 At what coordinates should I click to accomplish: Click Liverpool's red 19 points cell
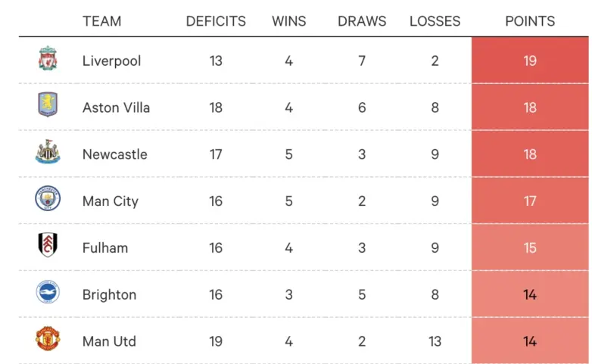[529, 61]
